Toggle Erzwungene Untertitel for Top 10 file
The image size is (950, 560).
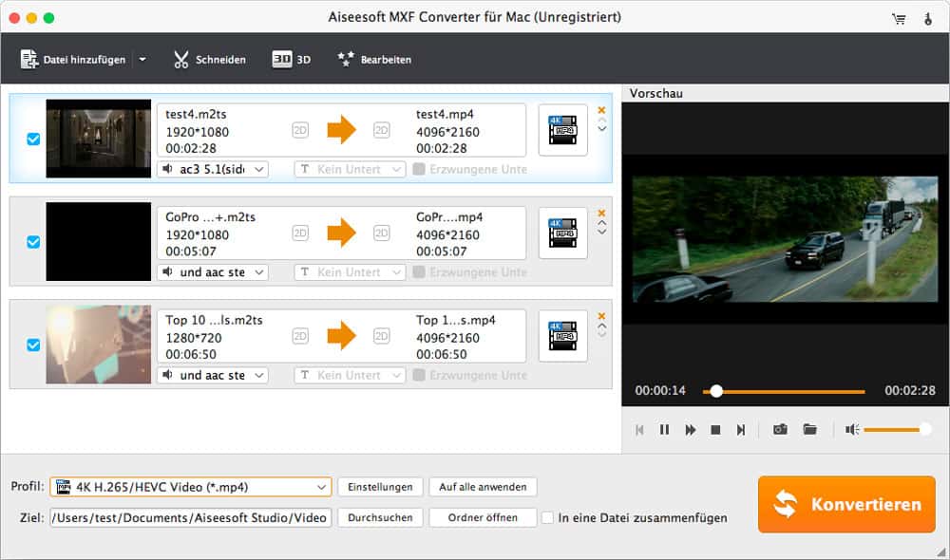[419, 375]
